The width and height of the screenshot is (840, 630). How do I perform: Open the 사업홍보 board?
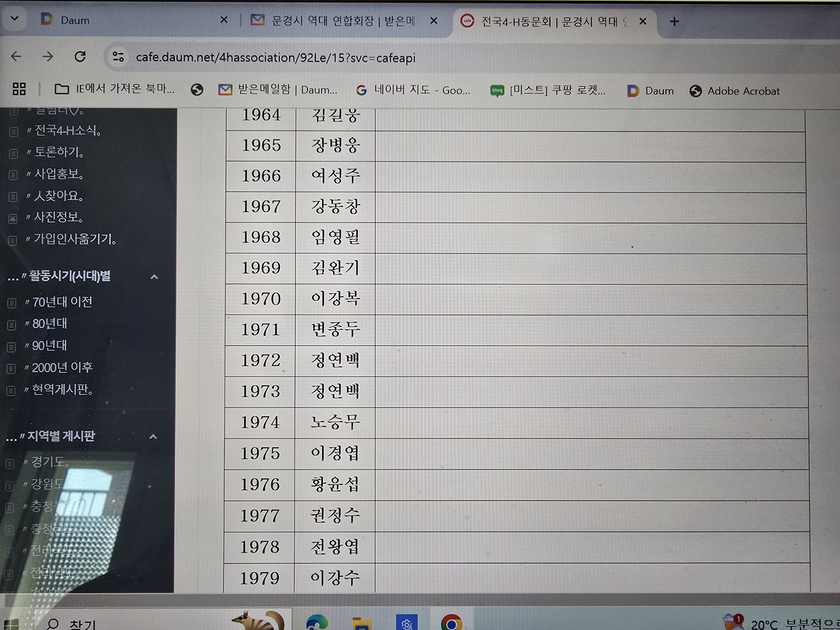[x=59, y=174]
